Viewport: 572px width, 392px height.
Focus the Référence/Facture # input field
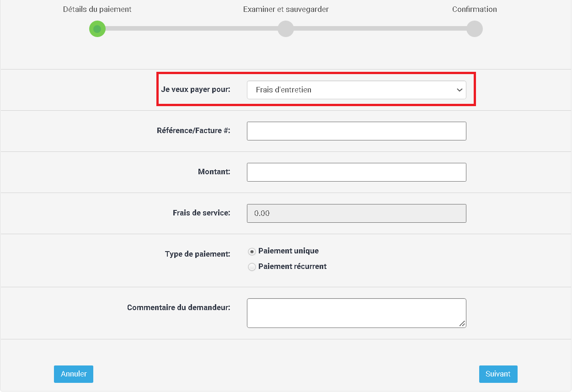pos(356,131)
